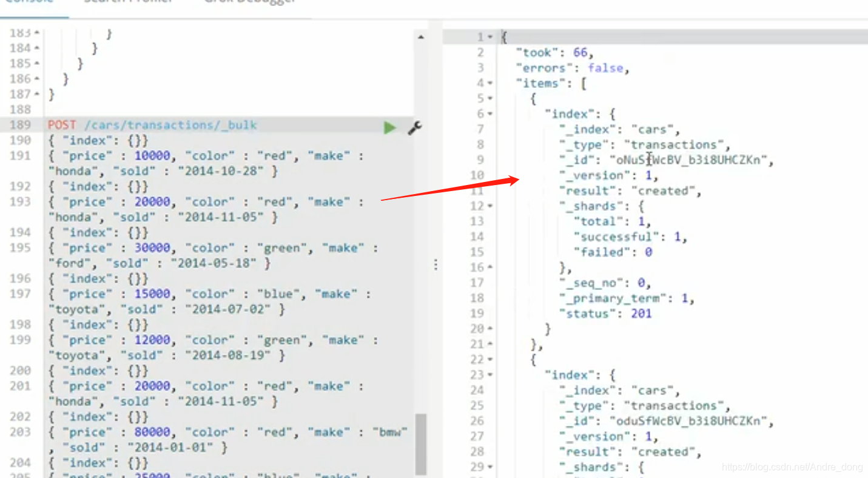
Task: Click the "toyota", "sold" : "2014-08-19" text
Action: point(166,355)
